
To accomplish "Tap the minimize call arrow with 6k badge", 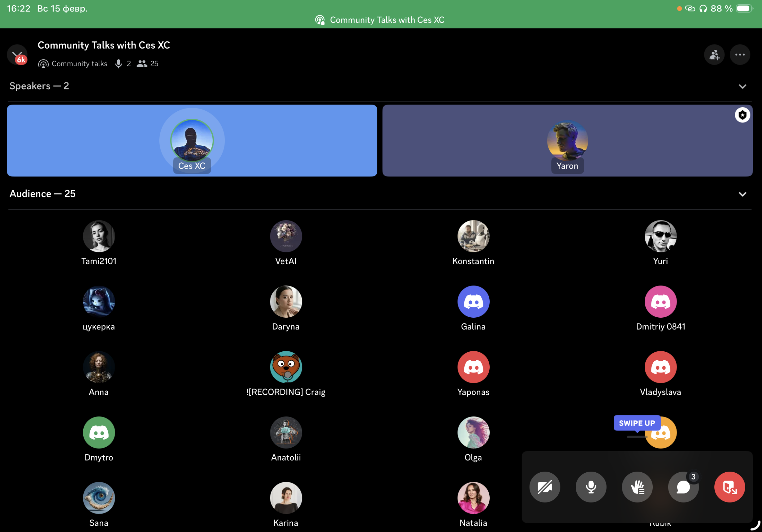I will point(17,55).
